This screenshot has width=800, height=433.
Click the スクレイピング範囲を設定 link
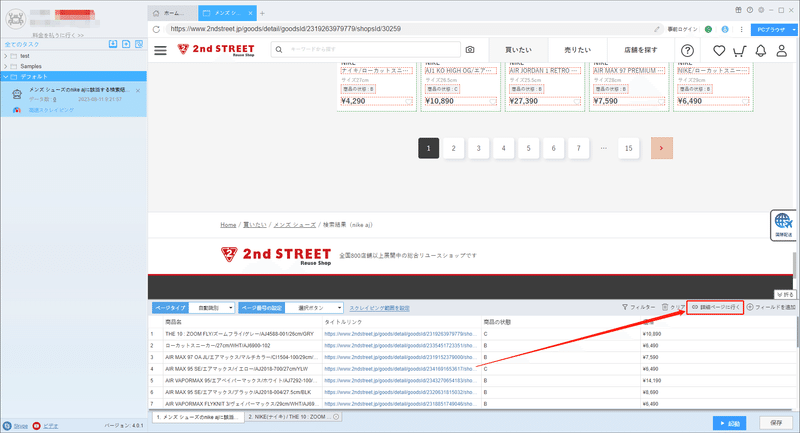click(x=379, y=308)
